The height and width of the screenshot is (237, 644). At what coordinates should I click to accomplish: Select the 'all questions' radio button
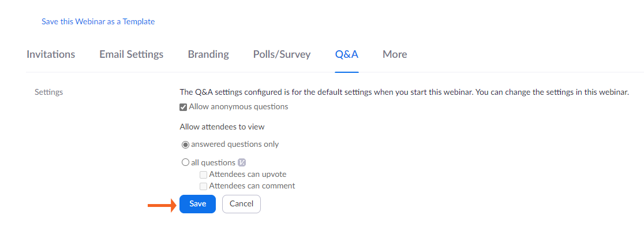(186, 163)
